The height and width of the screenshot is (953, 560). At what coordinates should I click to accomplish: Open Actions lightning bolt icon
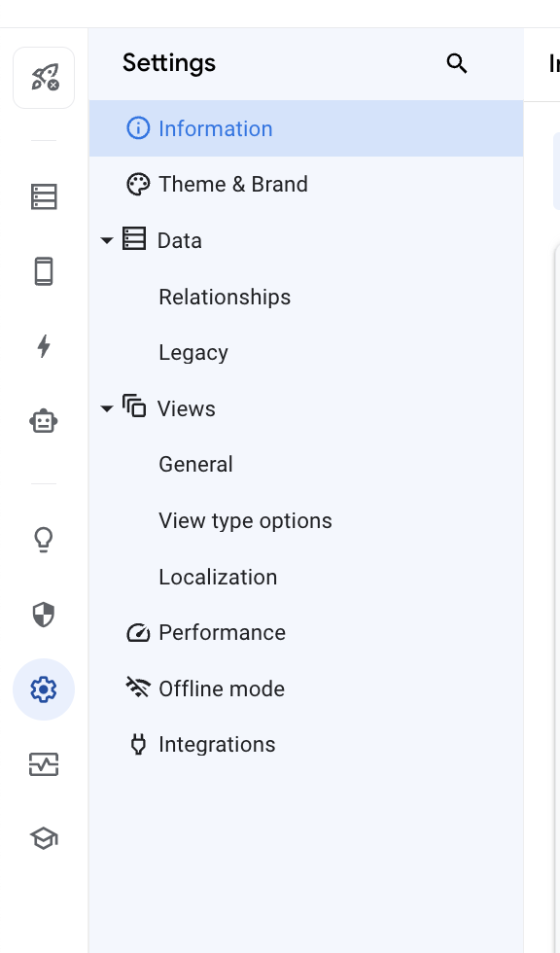[44, 346]
